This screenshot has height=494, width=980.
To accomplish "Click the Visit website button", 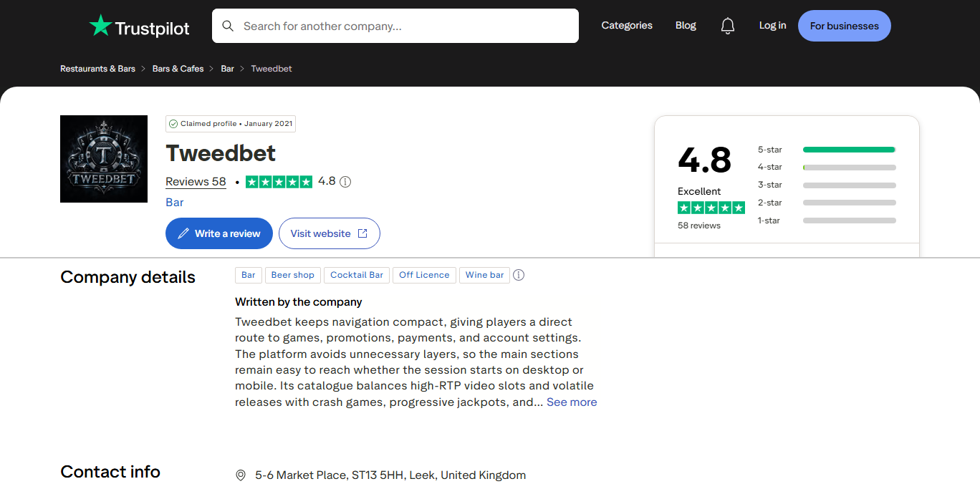I will 330,233.
